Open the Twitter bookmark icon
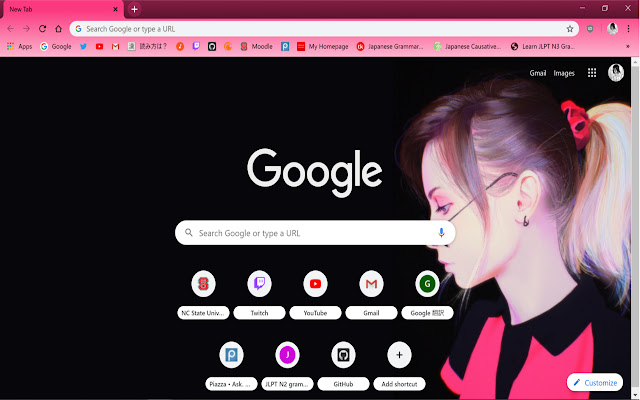 [83, 47]
